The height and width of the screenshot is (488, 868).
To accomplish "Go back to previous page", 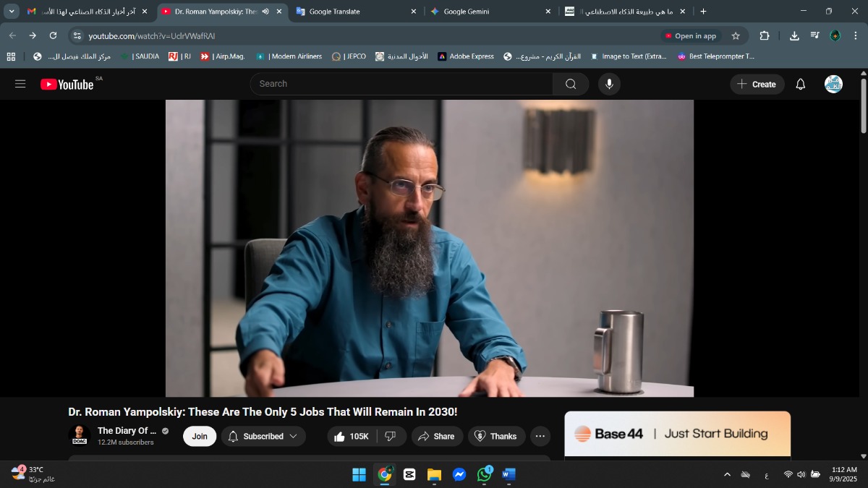I will click(x=12, y=35).
